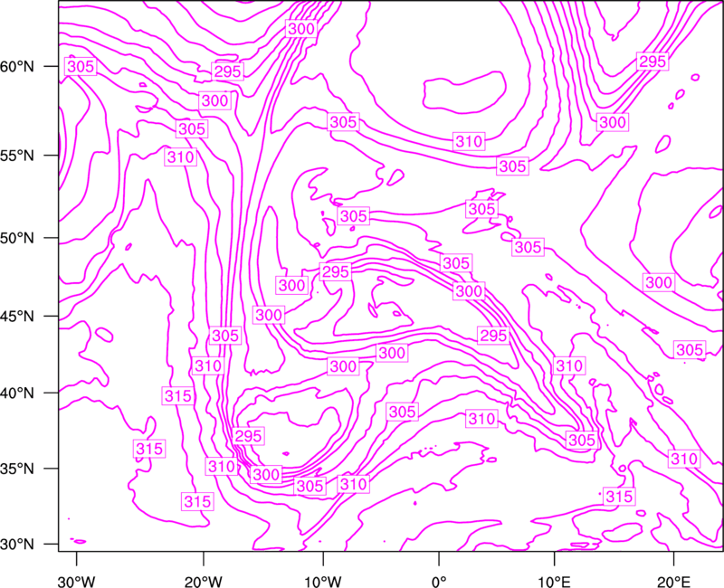Click the 30°N latitude axis label
The height and width of the screenshot is (588, 724).
(x=17, y=545)
